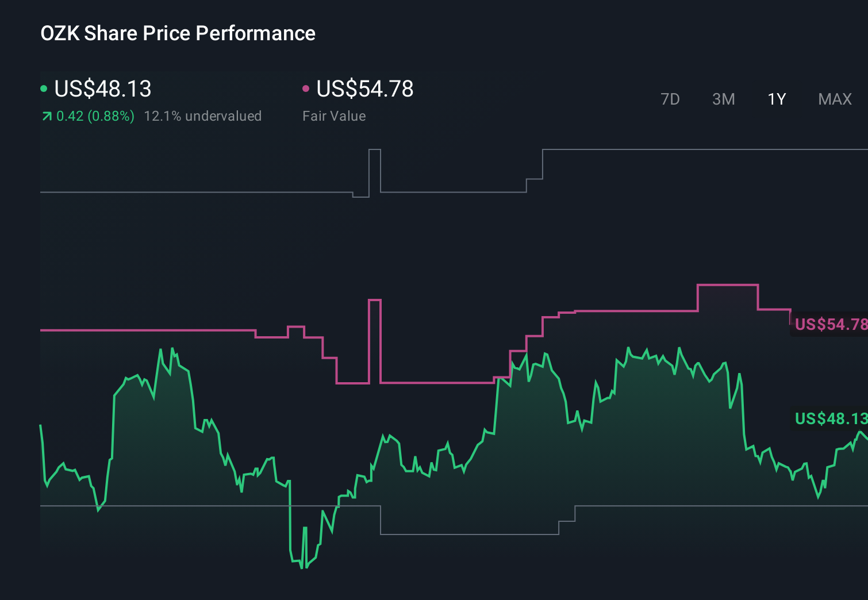Click the OZK Share Price Performance title
Image resolution: width=868 pixels, height=600 pixels.
178,33
